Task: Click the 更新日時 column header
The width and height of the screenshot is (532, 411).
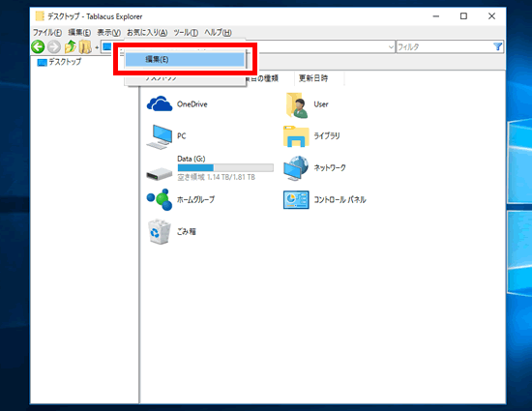Action: [313, 78]
